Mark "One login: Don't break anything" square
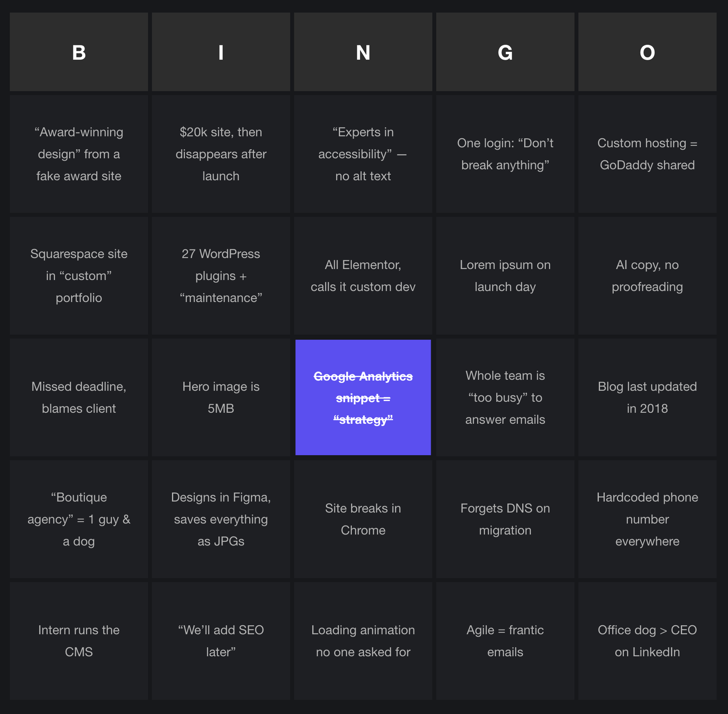Viewport: 728px width, 714px height. [x=505, y=154]
